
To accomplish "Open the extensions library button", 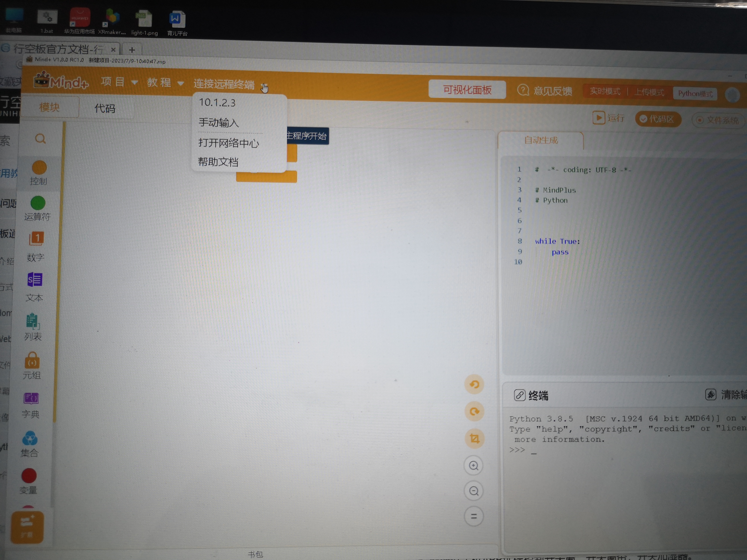I will tap(27, 528).
